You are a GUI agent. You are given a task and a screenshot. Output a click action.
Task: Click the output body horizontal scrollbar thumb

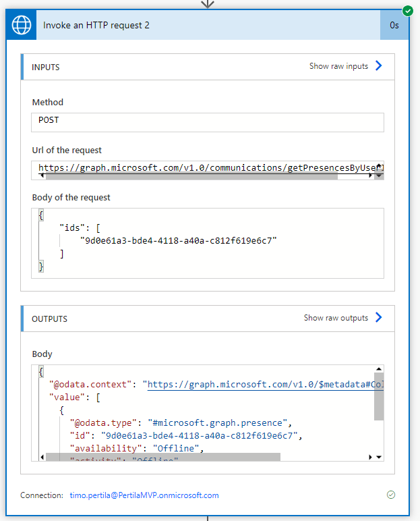tap(162, 457)
